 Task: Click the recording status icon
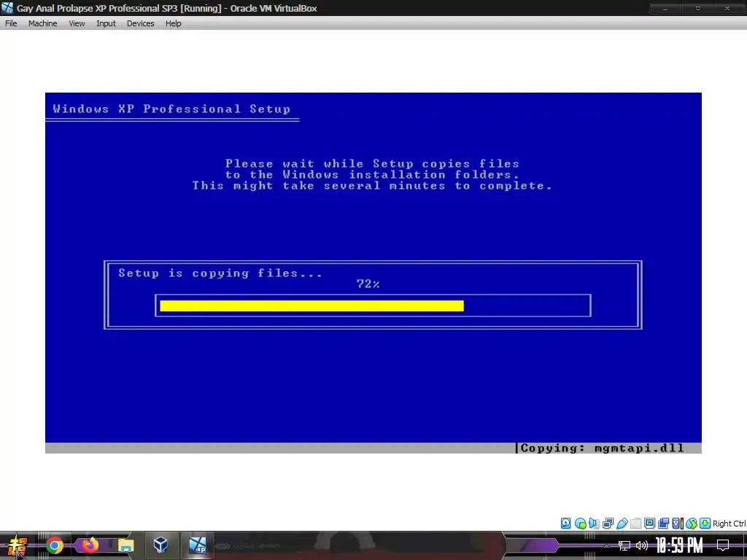click(663, 524)
